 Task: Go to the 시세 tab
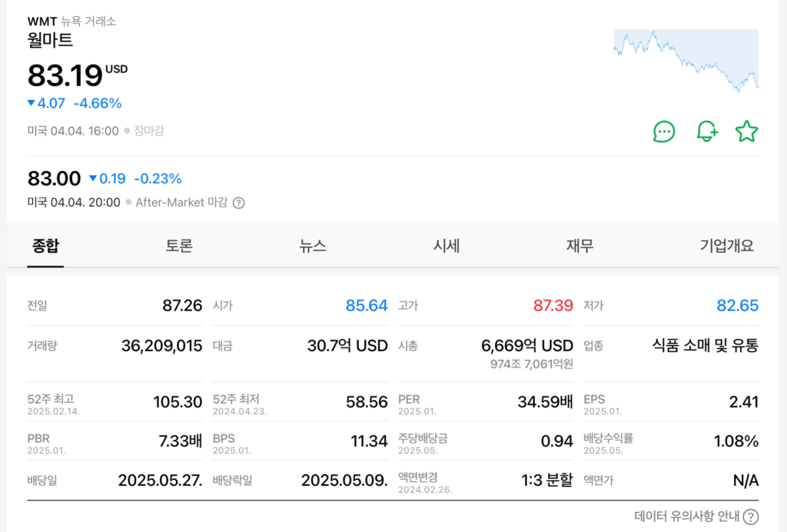coord(447,246)
